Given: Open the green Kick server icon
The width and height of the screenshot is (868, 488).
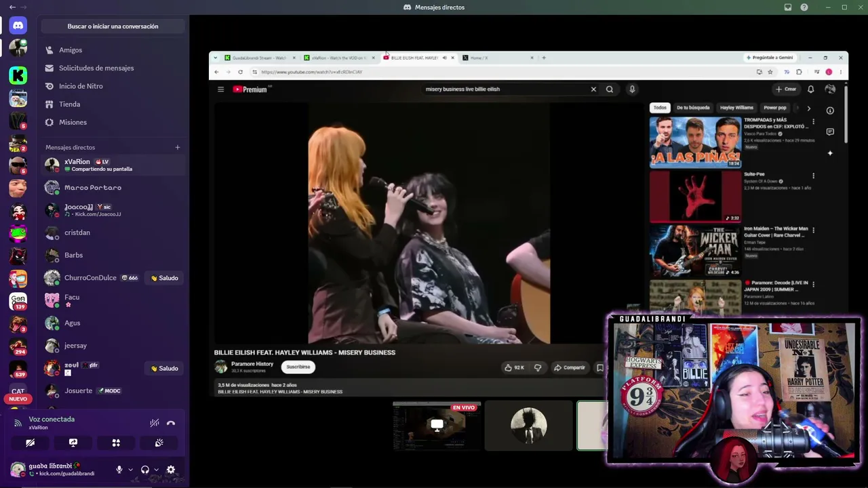Looking at the screenshot, I should 18,75.
